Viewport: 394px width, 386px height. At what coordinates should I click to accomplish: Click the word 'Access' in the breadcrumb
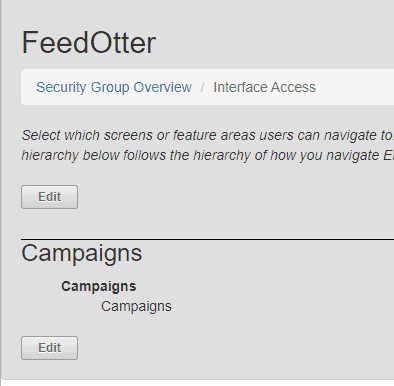click(293, 87)
